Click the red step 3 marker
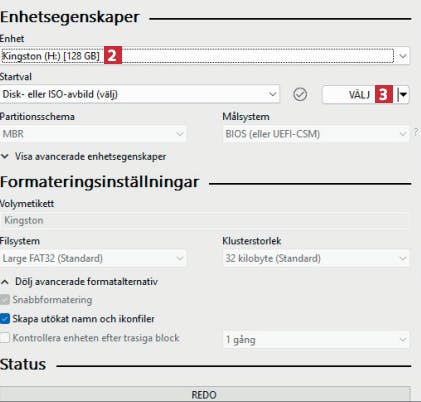 pyautogui.click(x=384, y=94)
